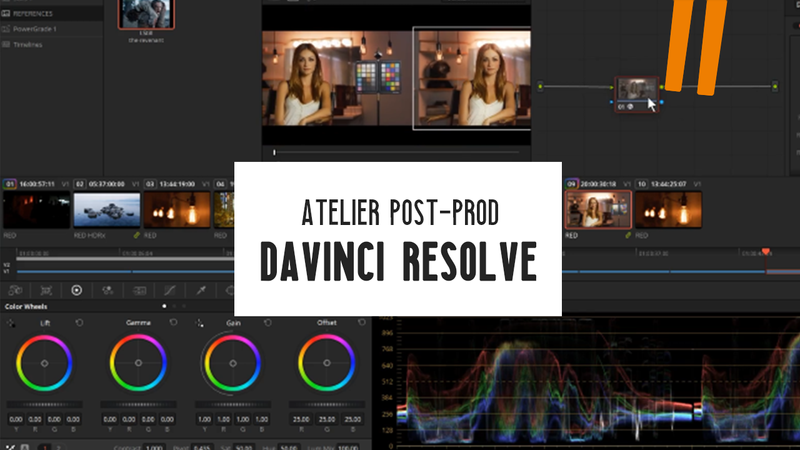Click center of Gamma color wheel
This screenshot has height=450, width=800.
pos(138,363)
